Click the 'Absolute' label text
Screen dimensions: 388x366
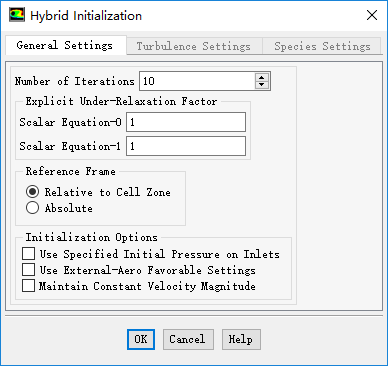click(69, 208)
